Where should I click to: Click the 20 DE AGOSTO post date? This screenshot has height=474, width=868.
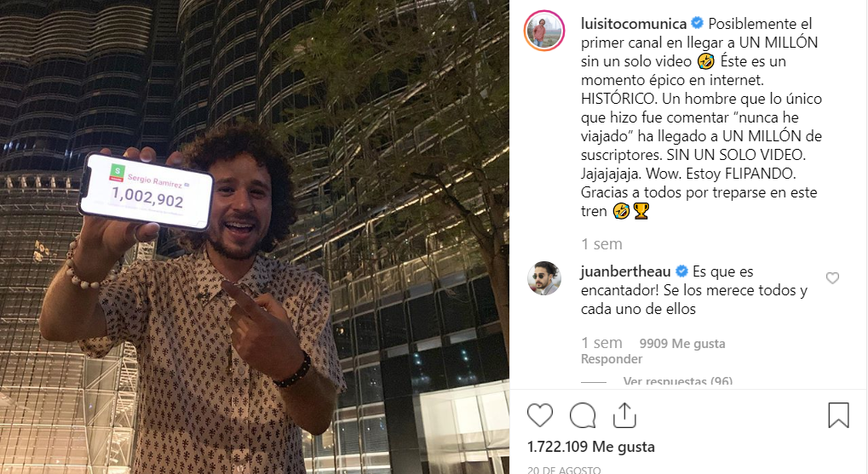click(564, 470)
